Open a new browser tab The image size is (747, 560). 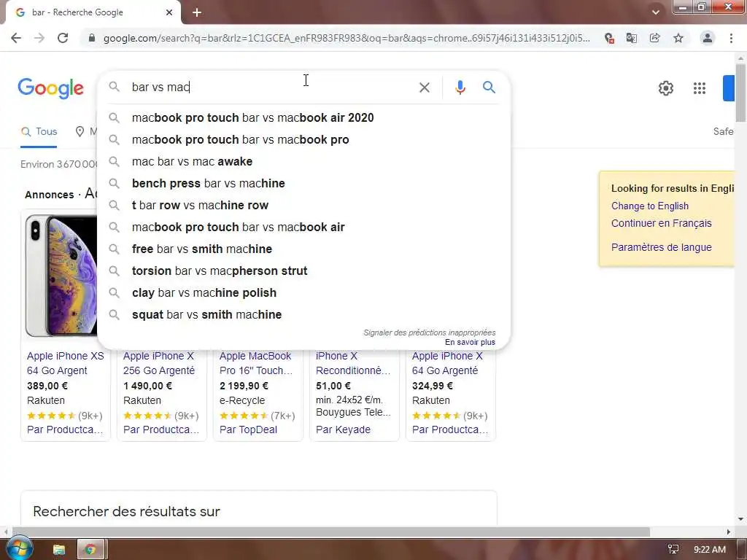(x=197, y=12)
